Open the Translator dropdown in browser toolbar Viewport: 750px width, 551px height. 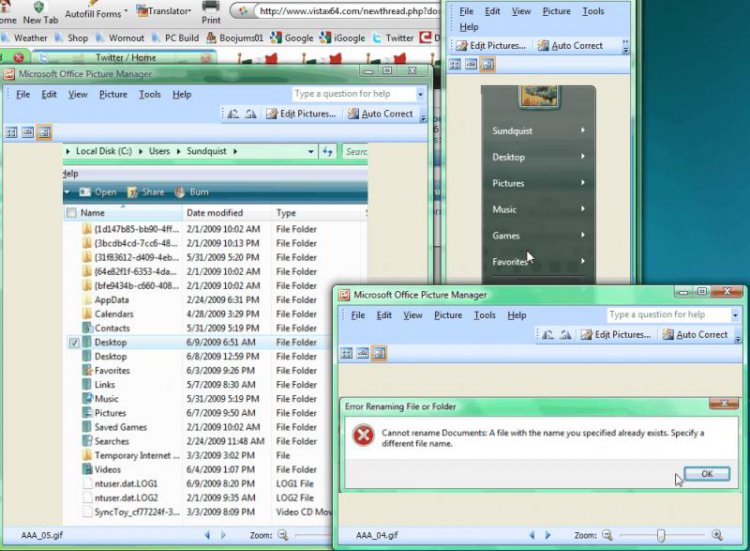(164, 11)
